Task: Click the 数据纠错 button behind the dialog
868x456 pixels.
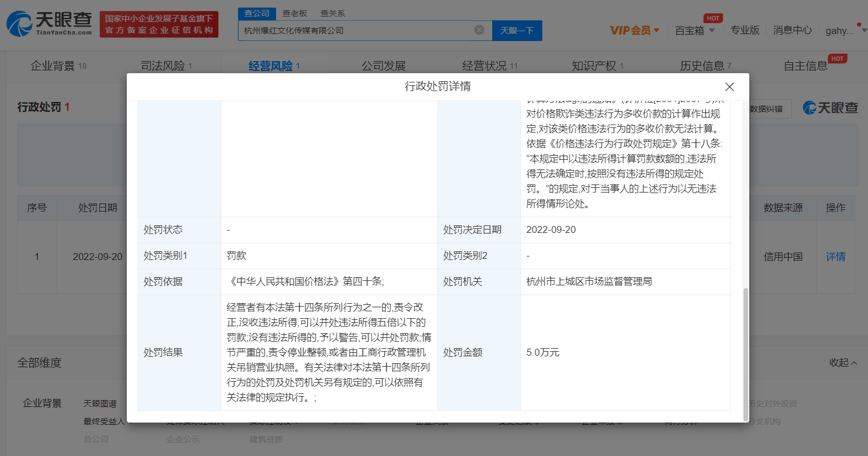Action: pos(770,108)
